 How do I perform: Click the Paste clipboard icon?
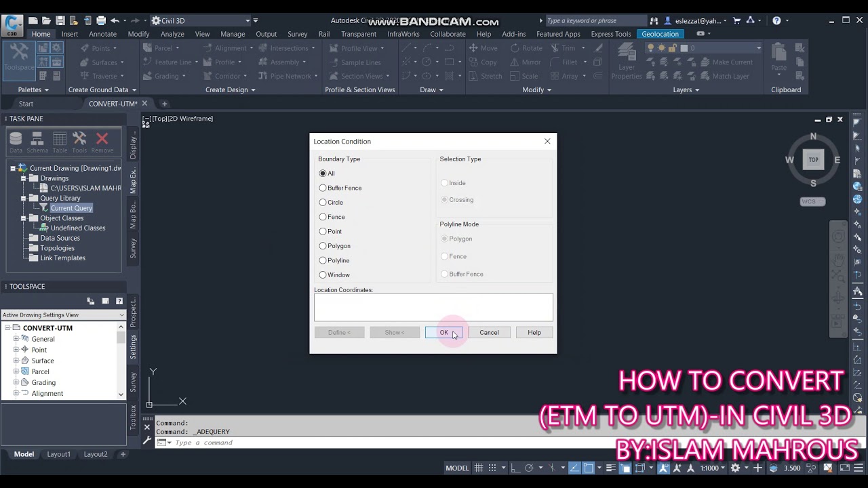point(779,58)
